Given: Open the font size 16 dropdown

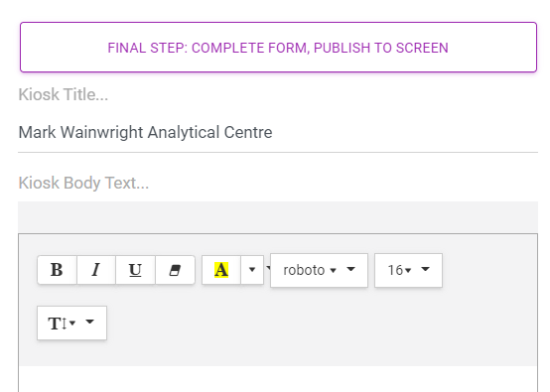Looking at the screenshot, I should [408, 270].
